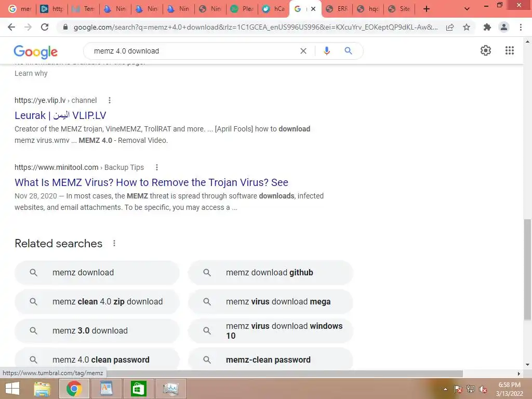The height and width of the screenshot is (399, 532).
Task: Open Related searches options menu
Action: point(114,243)
